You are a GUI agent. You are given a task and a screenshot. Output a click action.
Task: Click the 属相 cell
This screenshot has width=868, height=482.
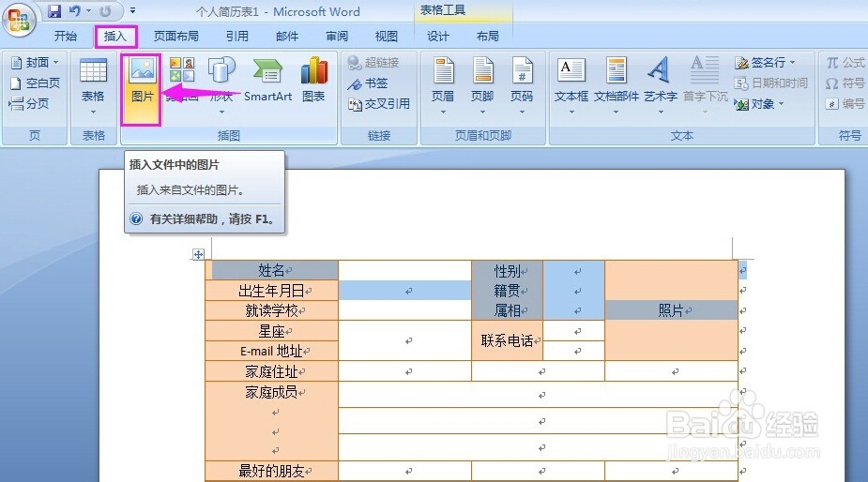(x=508, y=310)
